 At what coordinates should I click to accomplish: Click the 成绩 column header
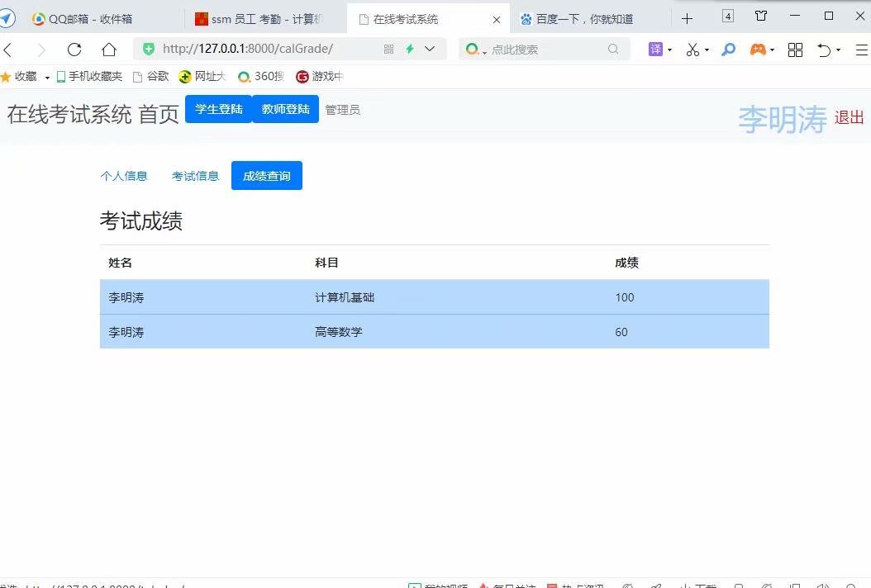tap(626, 263)
